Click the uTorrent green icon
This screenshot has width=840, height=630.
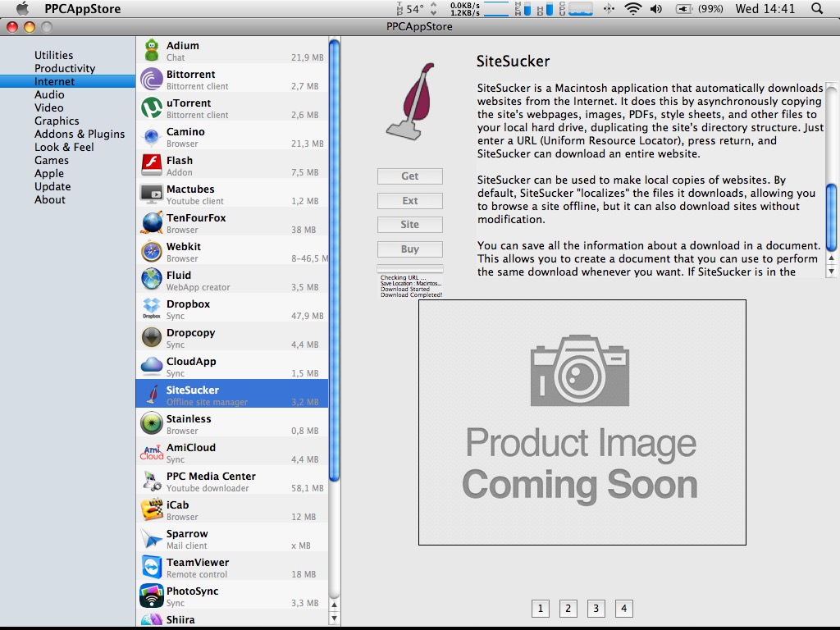(x=152, y=107)
